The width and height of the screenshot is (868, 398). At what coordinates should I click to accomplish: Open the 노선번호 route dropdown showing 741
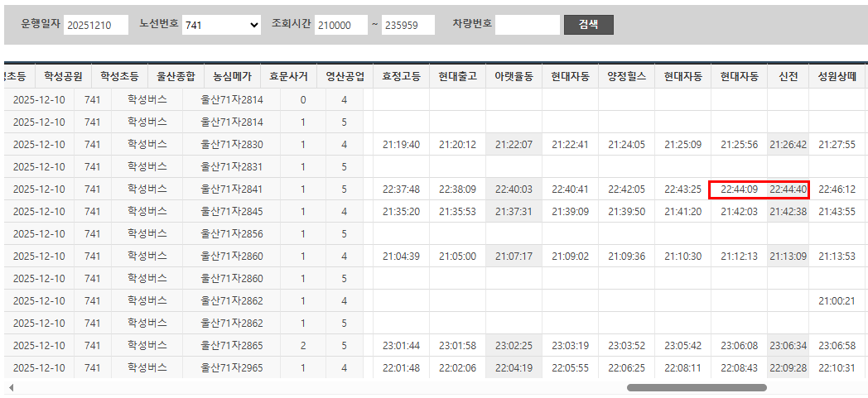click(x=222, y=26)
